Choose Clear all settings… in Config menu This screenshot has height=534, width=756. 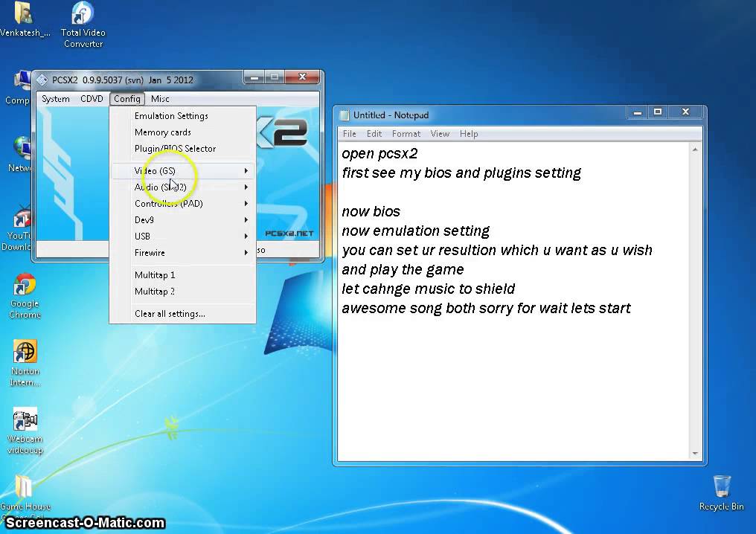click(183, 314)
